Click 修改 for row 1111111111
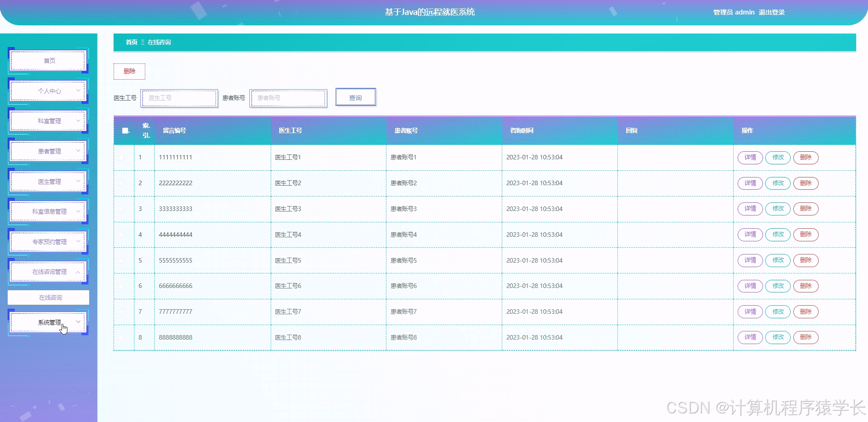Image resolution: width=868 pixels, height=422 pixels. pyautogui.click(x=778, y=158)
